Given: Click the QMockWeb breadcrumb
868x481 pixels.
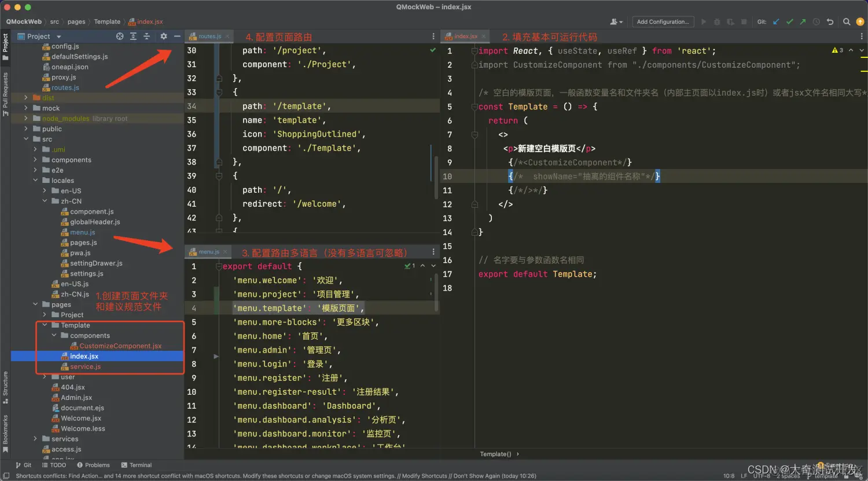Looking at the screenshot, I should (x=24, y=22).
